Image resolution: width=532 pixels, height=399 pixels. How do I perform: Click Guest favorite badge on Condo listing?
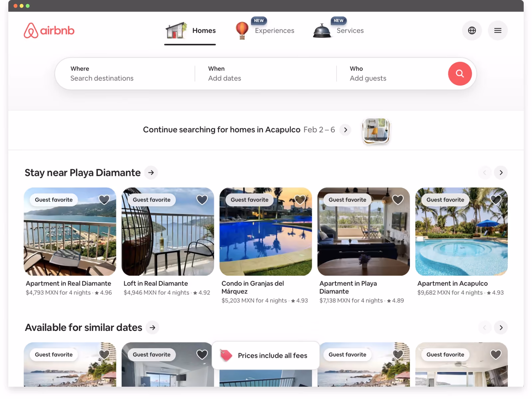(x=249, y=200)
